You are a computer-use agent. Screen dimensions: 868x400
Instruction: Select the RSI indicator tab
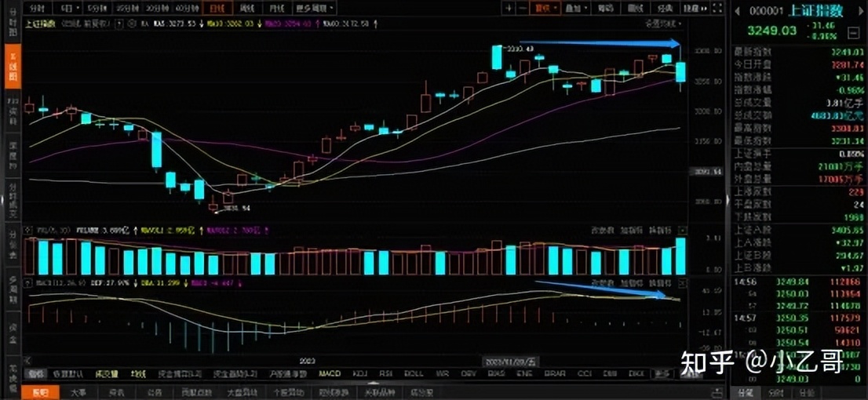tap(387, 374)
